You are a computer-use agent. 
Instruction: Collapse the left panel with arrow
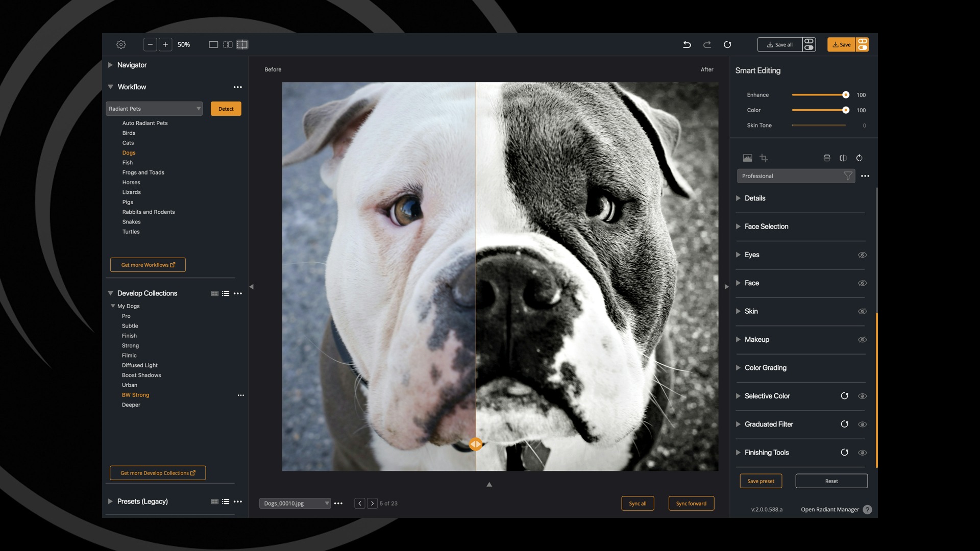251,287
